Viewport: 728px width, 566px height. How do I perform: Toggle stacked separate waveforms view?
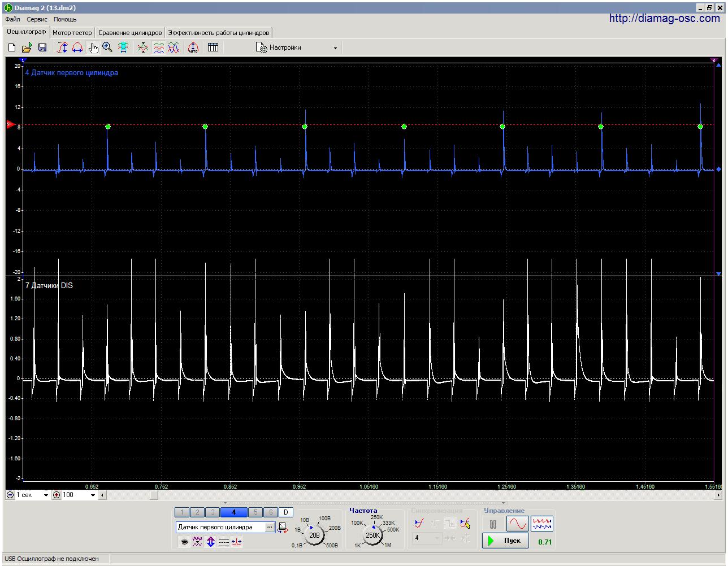(x=159, y=48)
